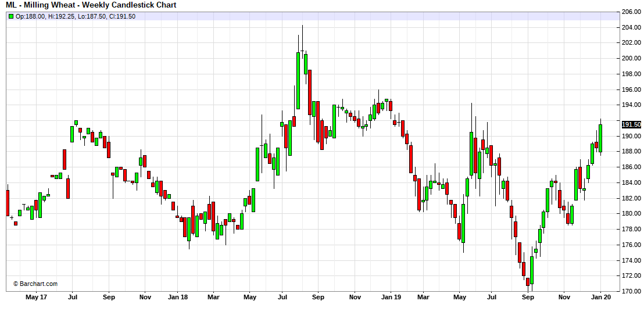This screenshot has width=644, height=315.
Task: Select the Jan 18 date axis label
Action: 178,298
